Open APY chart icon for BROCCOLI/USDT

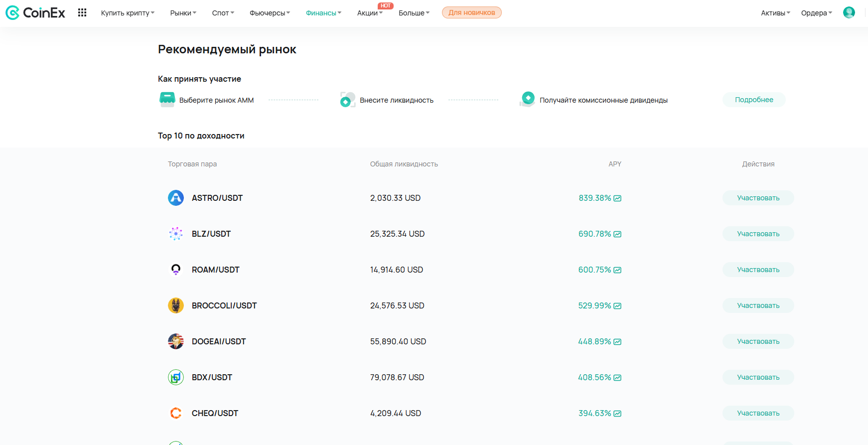(x=617, y=306)
